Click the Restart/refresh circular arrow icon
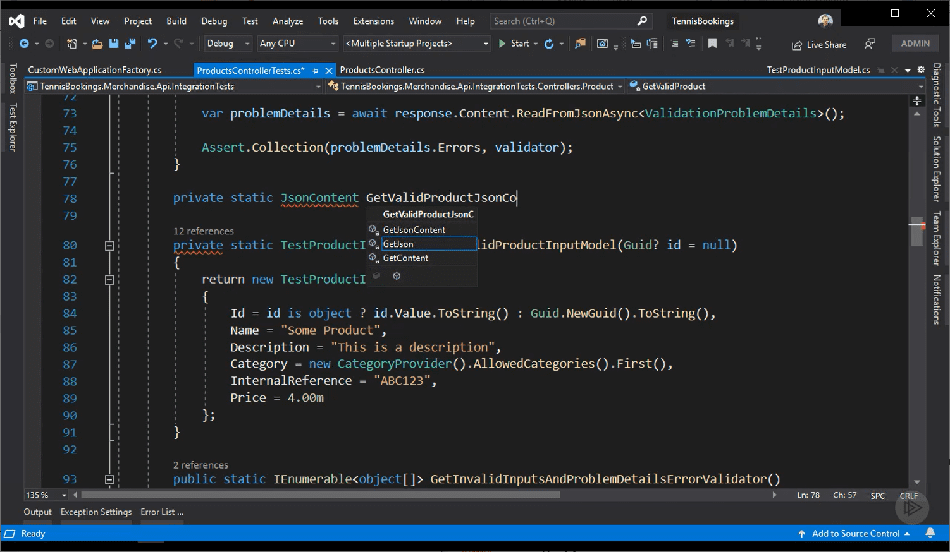Viewport: 950px width, 552px height. (549, 44)
